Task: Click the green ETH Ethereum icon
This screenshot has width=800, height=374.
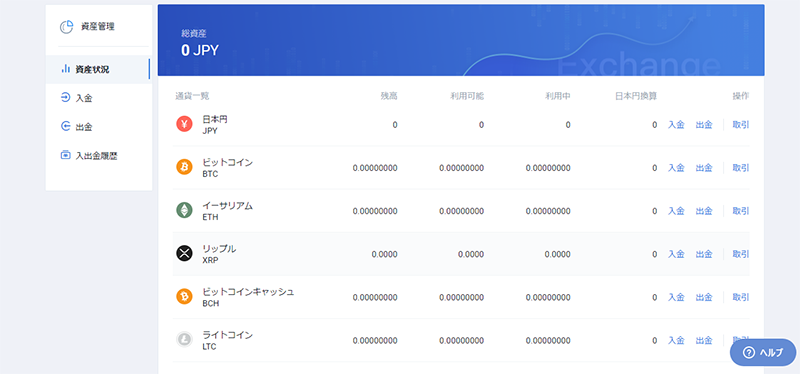Action: point(184,210)
